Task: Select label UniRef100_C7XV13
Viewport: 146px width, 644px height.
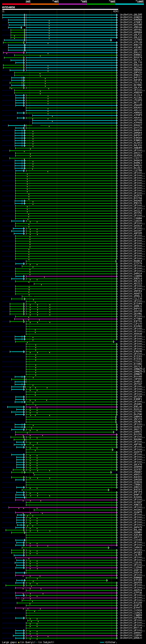Action: (131, 361)
